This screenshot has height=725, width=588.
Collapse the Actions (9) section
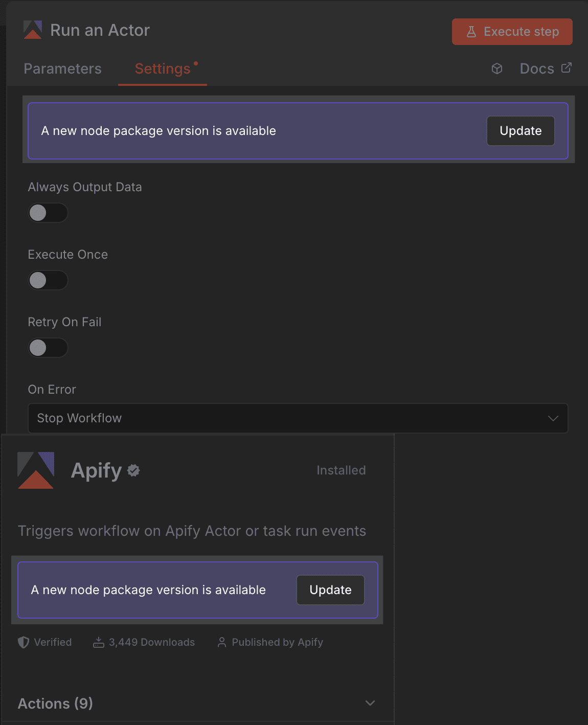point(370,703)
